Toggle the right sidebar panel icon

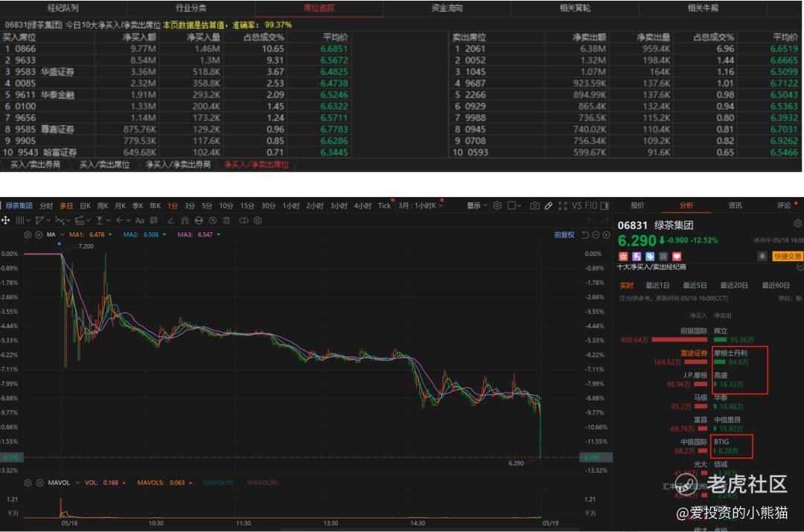604,205
